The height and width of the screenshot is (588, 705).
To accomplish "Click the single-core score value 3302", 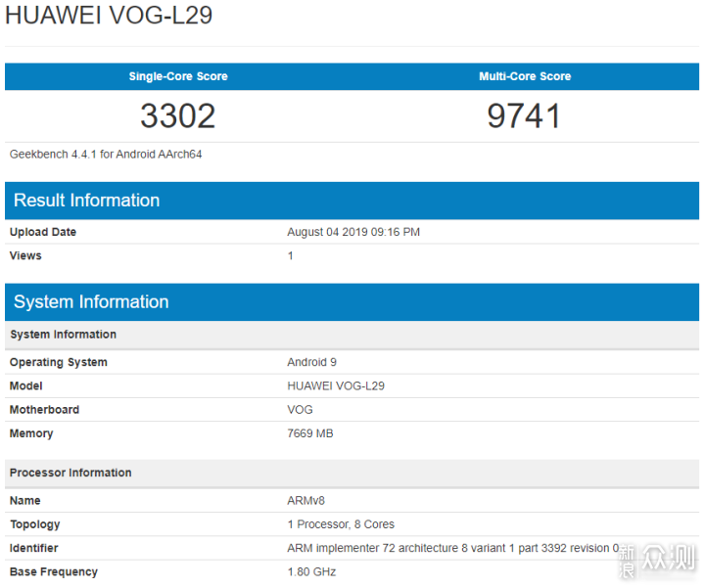I will click(177, 116).
